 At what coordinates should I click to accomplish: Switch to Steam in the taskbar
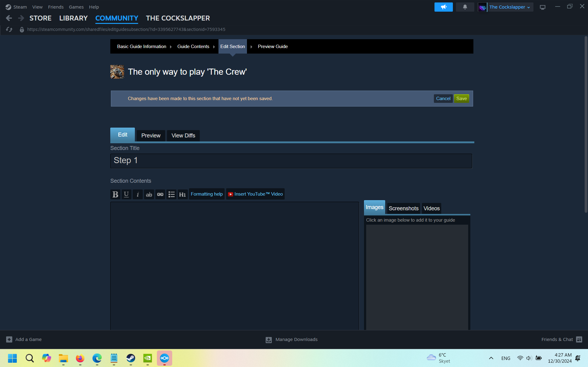[x=131, y=358]
